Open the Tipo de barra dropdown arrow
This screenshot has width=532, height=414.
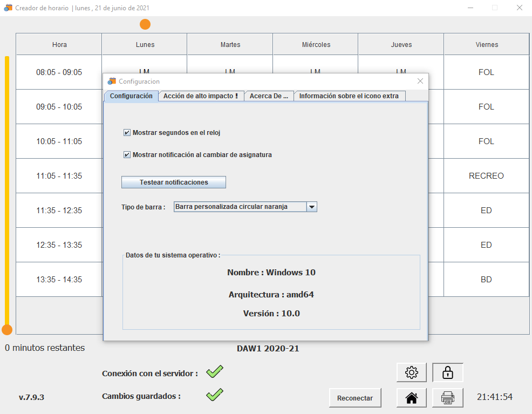coord(311,207)
